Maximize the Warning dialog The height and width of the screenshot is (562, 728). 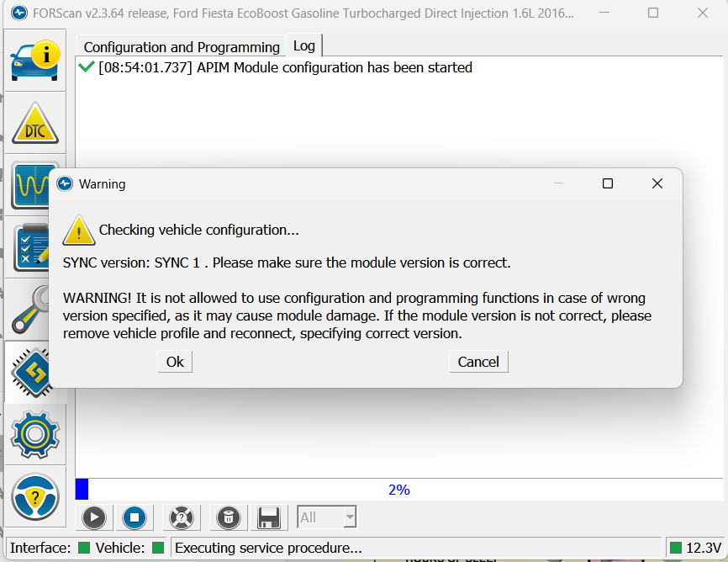pos(607,183)
